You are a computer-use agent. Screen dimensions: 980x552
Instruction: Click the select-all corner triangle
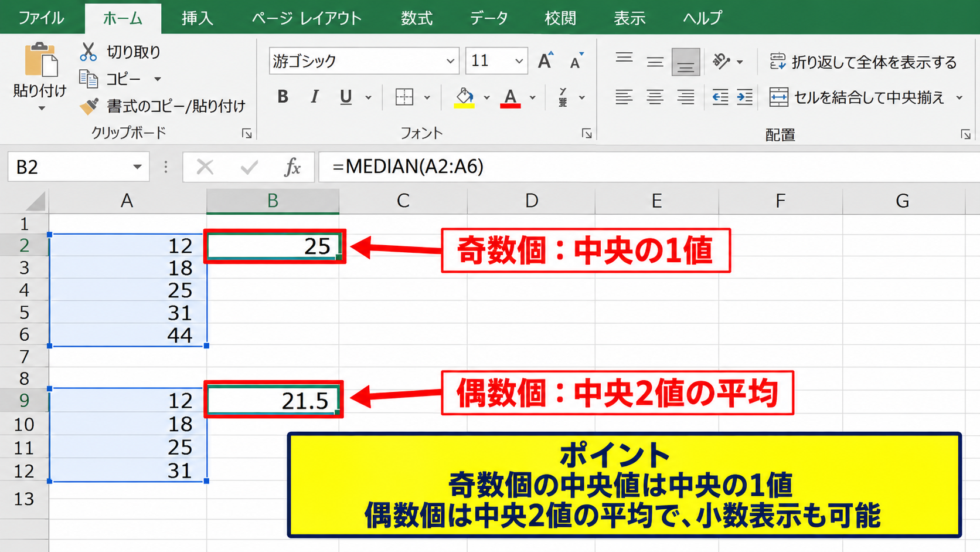click(36, 202)
